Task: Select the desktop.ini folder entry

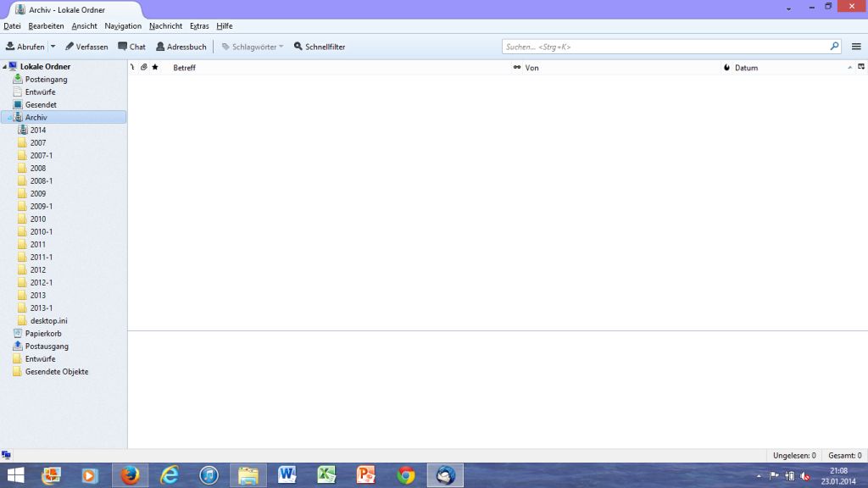Action: coord(48,321)
